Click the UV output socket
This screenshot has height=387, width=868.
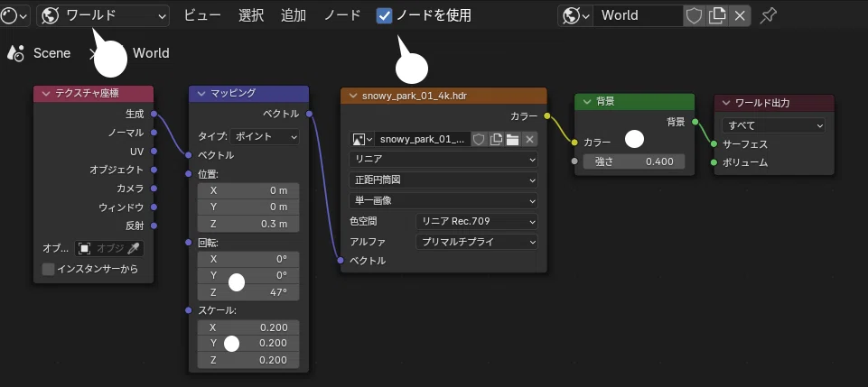(x=154, y=151)
